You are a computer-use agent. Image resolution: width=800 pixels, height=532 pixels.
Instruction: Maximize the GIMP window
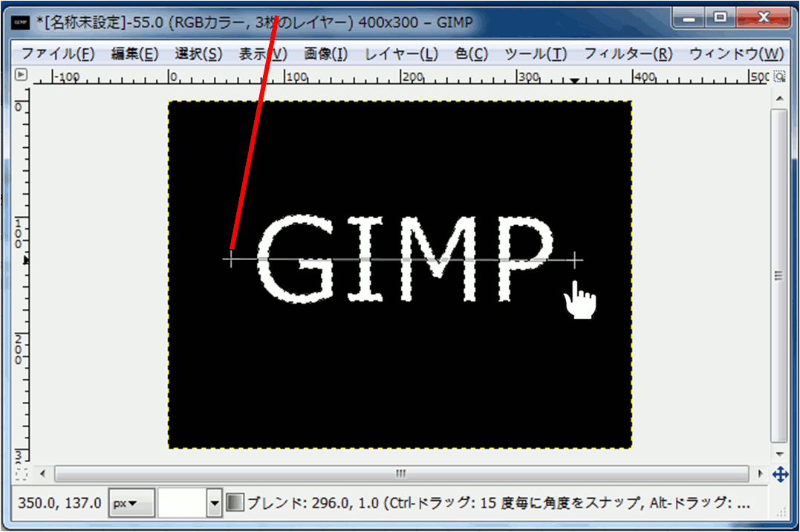(x=719, y=17)
